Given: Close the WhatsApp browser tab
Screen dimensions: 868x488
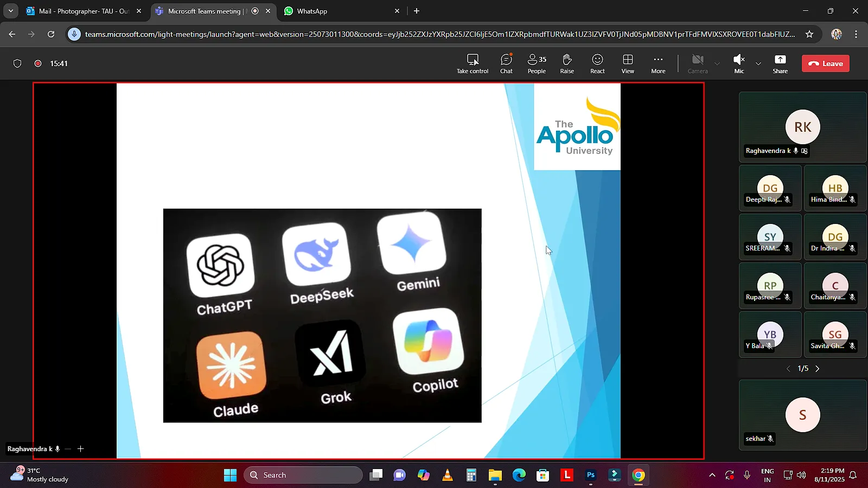Looking at the screenshot, I should [x=397, y=11].
